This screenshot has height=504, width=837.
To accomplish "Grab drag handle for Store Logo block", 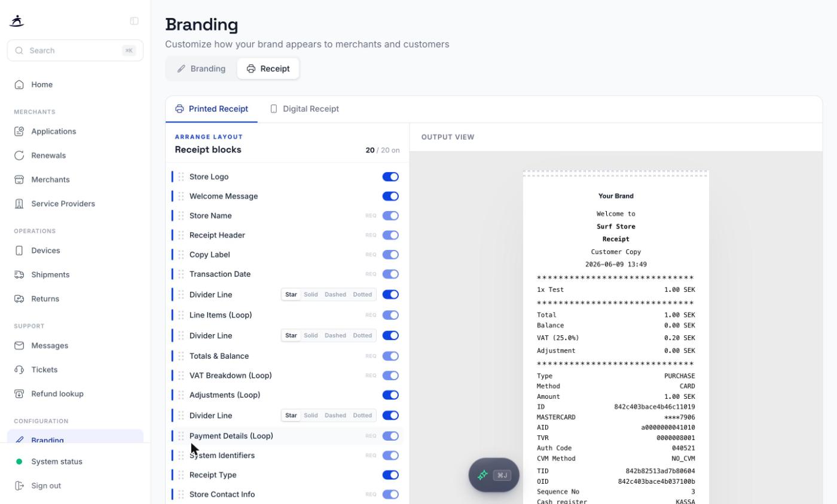I will (x=181, y=177).
